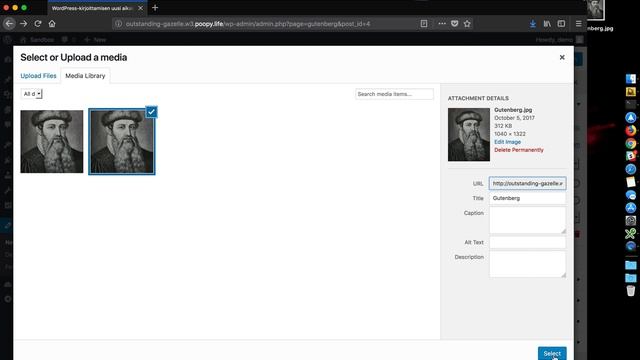Save page to Pocket
640x360 pixels.
click(x=454, y=24)
